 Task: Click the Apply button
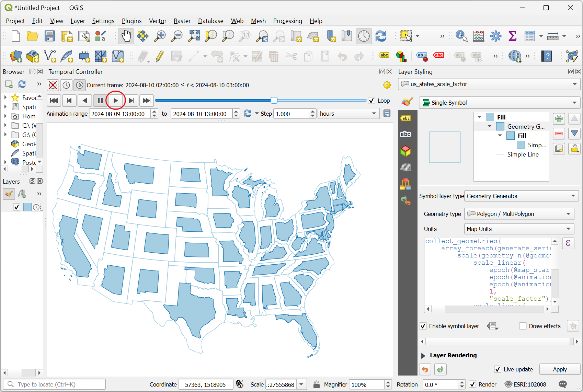click(560, 369)
